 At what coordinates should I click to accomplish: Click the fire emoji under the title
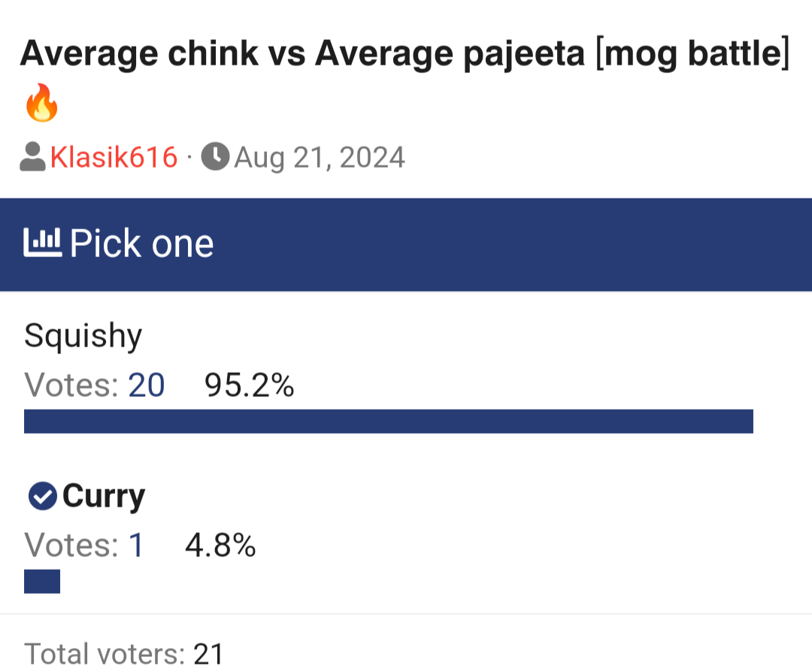[42, 103]
